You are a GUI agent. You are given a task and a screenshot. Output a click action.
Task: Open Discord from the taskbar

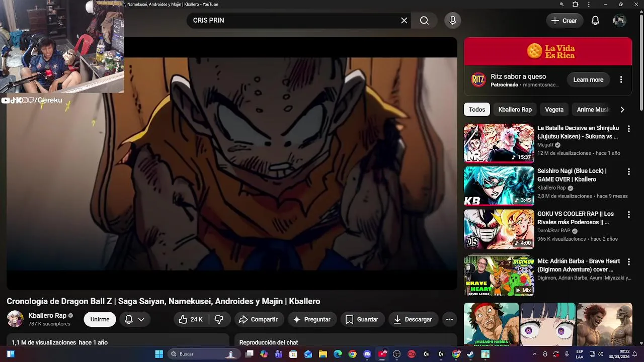367,354
